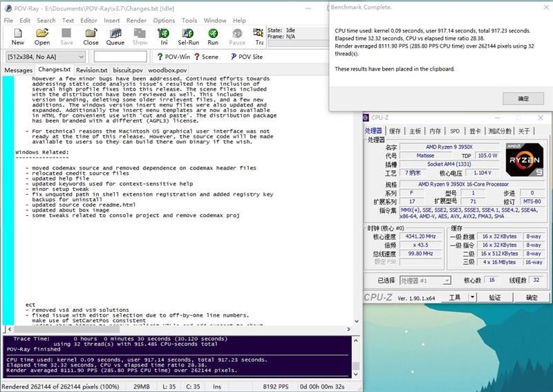Click the Pause render icon
Screen dimensions: 553x392
tap(237, 37)
